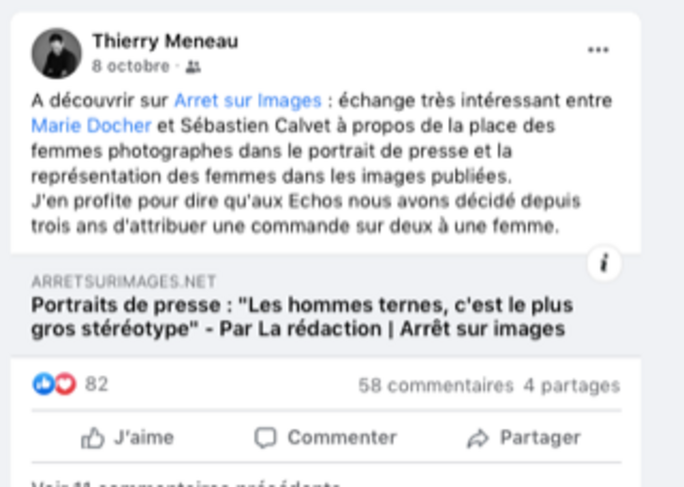The image size is (684, 487).
Task: Toggle the J'aime like button
Action: pyautogui.click(x=128, y=438)
